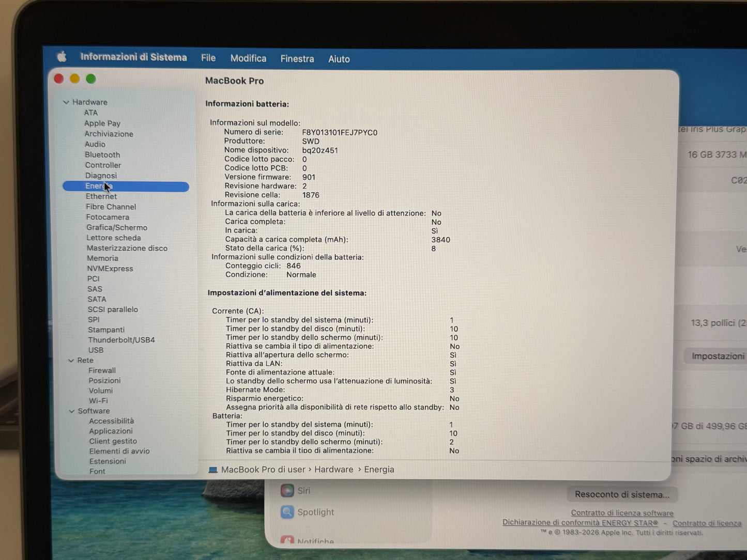Click the device name bq20z451
This screenshot has height=560, width=747.
[320, 150]
